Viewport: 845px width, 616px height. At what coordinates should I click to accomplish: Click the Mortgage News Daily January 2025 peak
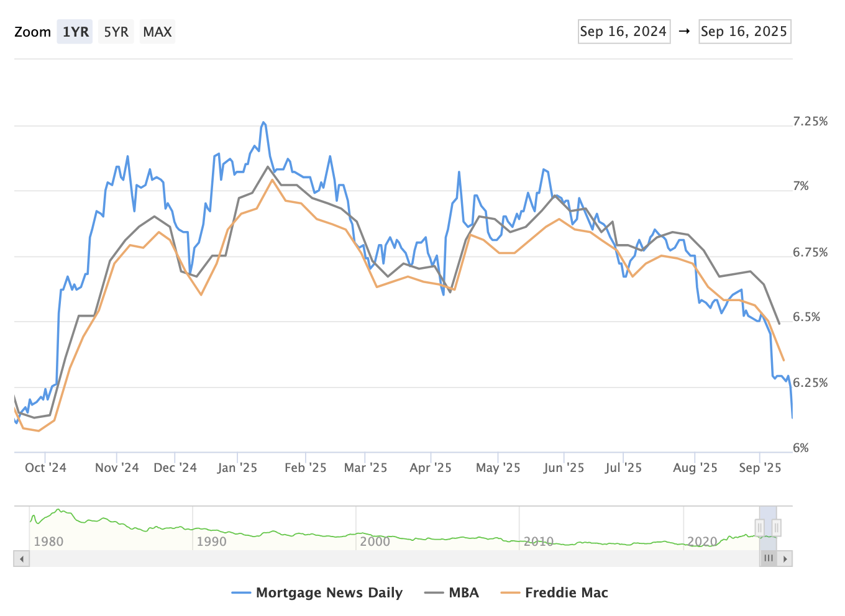click(263, 122)
